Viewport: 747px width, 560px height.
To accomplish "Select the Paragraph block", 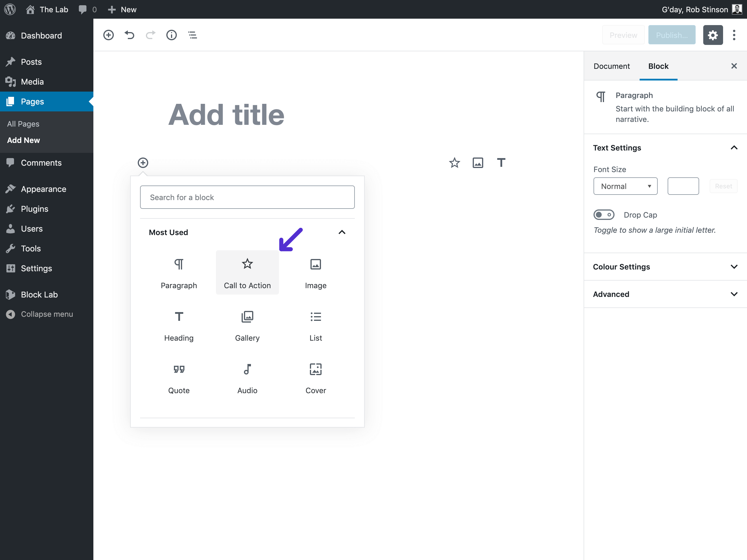I will pyautogui.click(x=178, y=272).
